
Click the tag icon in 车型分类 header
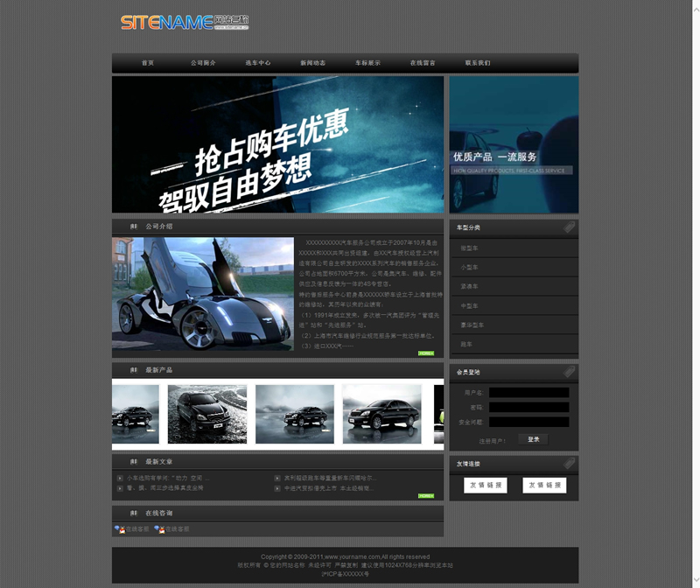pos(569,227)
